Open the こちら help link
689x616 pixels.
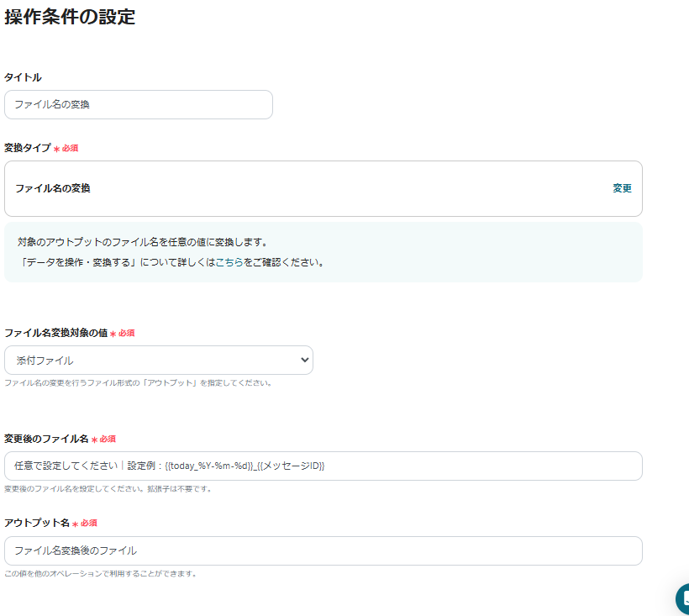click(x=229, y=262)
